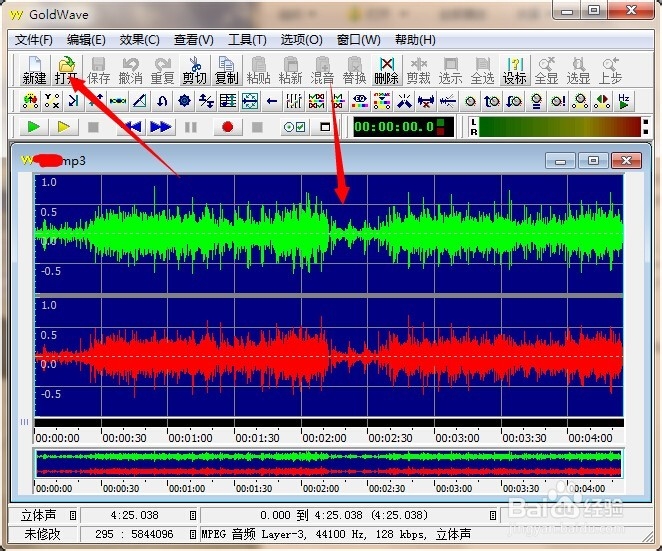Click the green left-channel waveform
662x551 pixels.
click(328, 233)
